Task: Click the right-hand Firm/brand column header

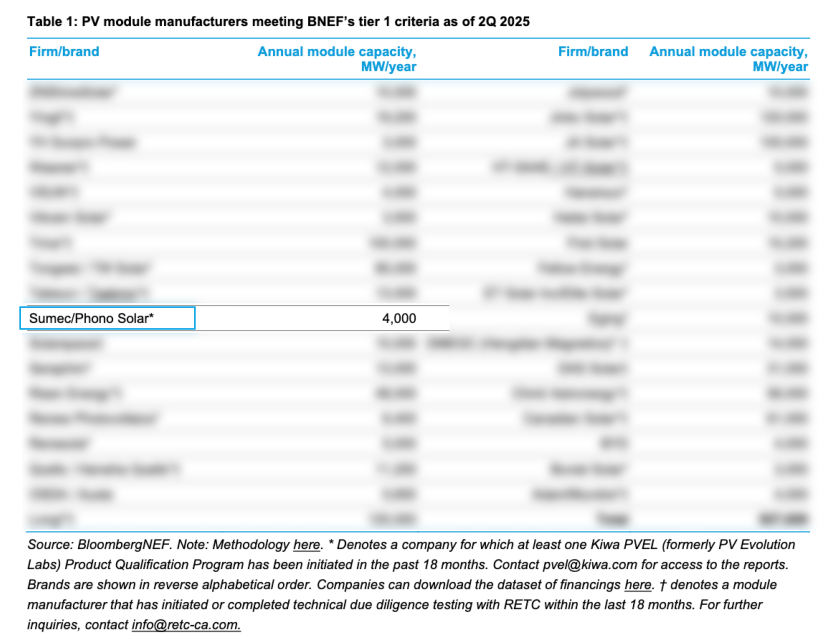Action: [593, 51]
